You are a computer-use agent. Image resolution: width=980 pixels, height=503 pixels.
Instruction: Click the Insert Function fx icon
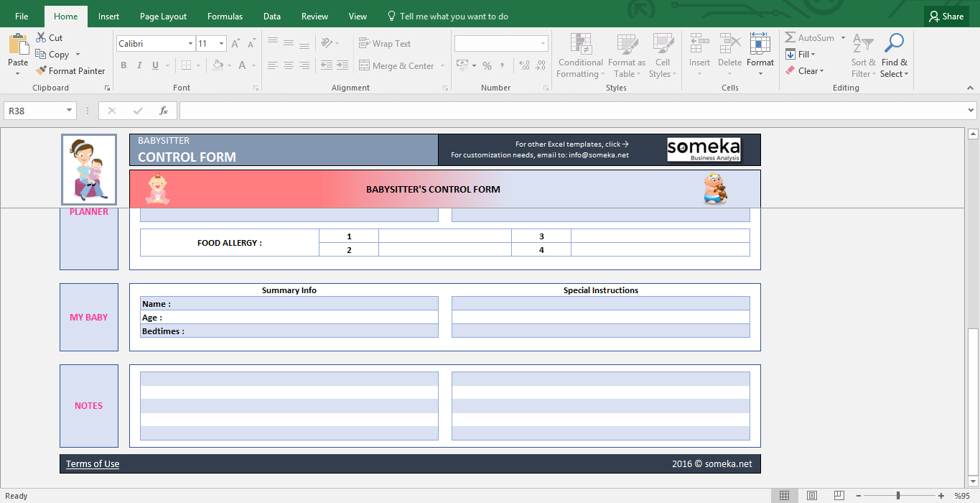coord(164,111)
